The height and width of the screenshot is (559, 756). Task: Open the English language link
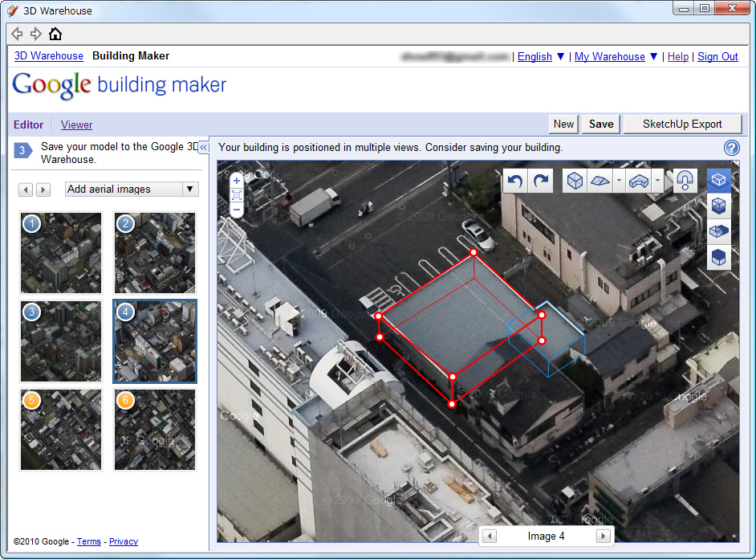pyautogui.click(x=534, y=56)
